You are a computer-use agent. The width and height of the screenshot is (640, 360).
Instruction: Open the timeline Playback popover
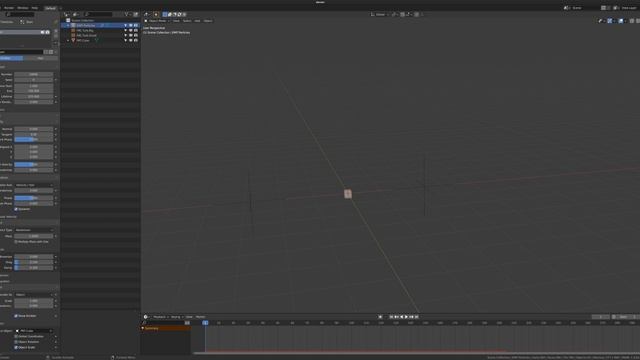pyautogui.click(x=160, y=317)
